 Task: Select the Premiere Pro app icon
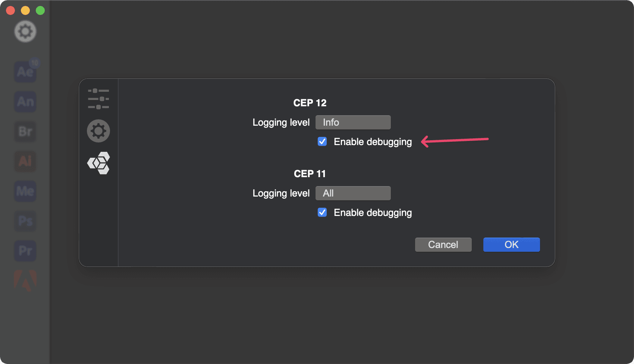[x=25, y=251]
